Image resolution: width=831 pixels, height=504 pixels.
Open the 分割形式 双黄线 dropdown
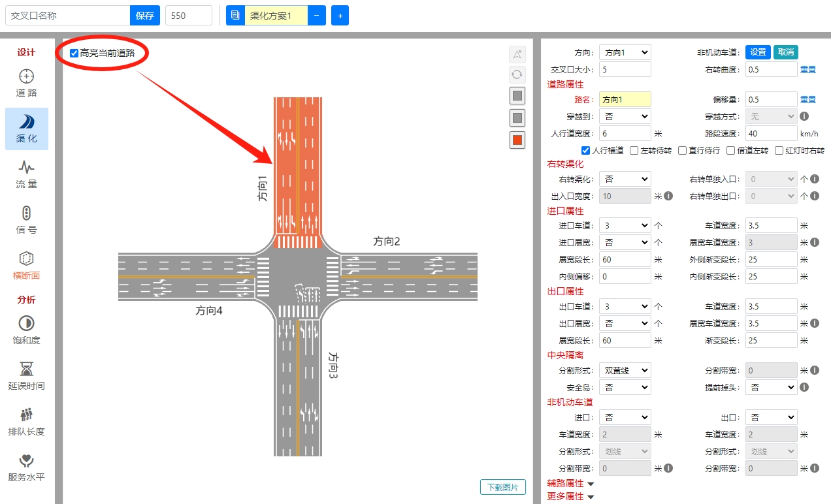coord(625,370)
